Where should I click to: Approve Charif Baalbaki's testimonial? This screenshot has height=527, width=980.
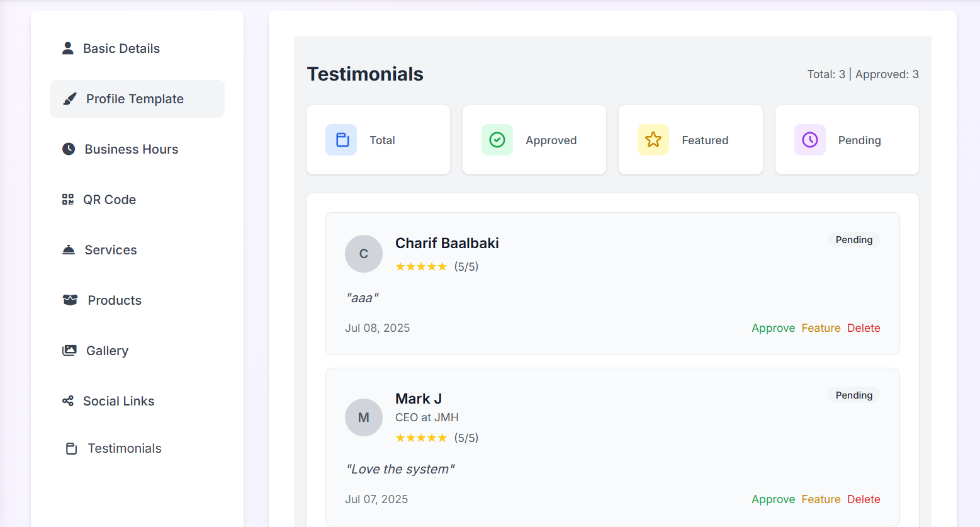774,327
